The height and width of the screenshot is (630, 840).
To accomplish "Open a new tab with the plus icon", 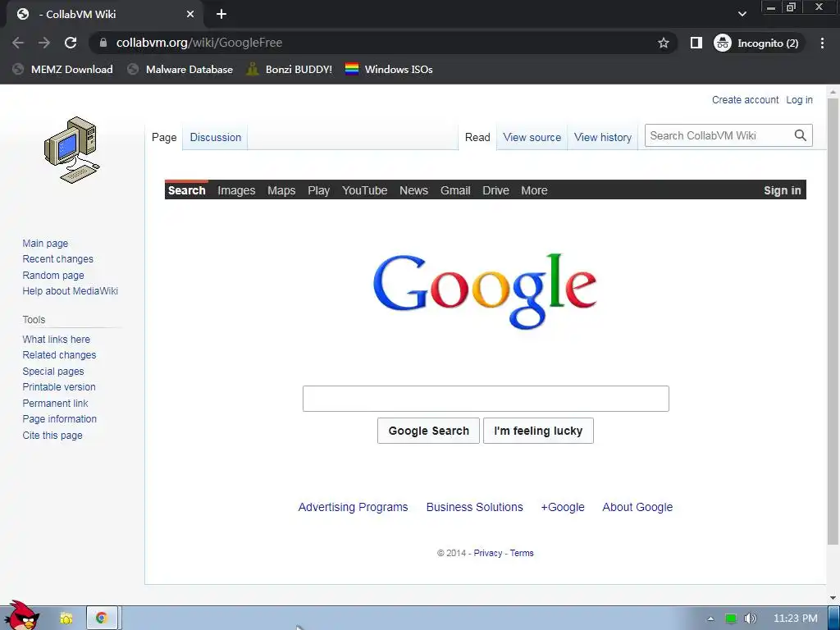I will [x=221, y=14].
